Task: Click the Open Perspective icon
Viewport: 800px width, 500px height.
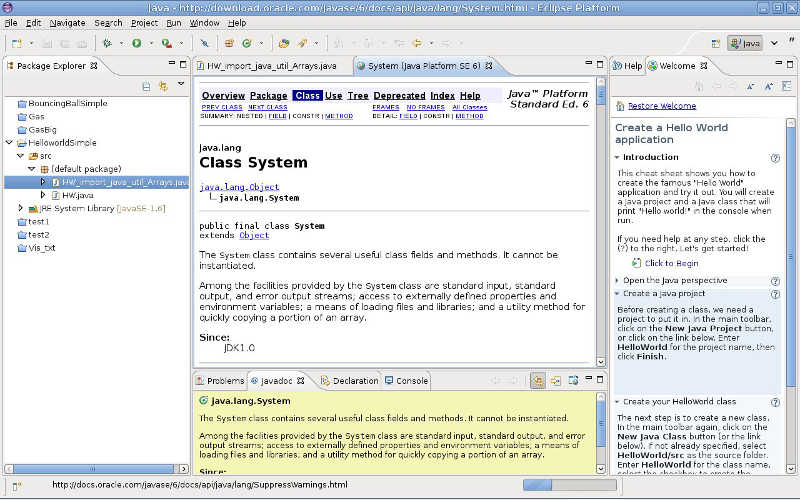Action: click(716, 43)
